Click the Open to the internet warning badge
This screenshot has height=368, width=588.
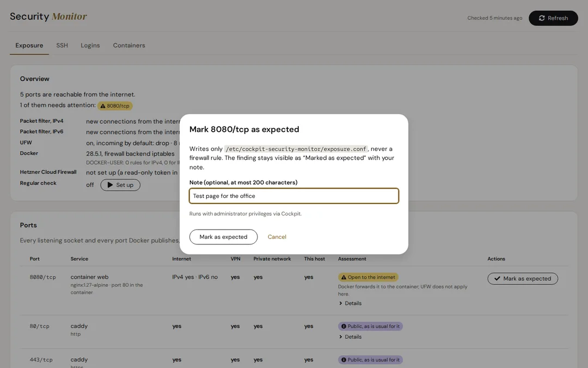point(368,277)
